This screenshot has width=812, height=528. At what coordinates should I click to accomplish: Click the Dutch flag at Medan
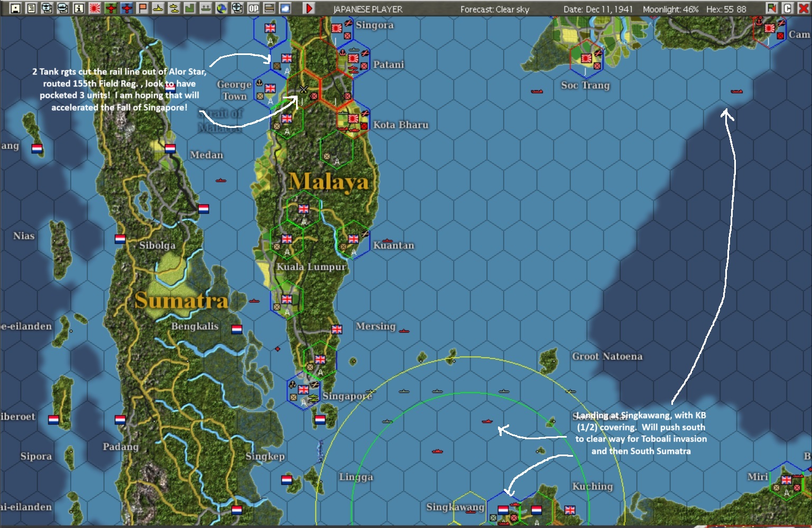pos(170,149)
